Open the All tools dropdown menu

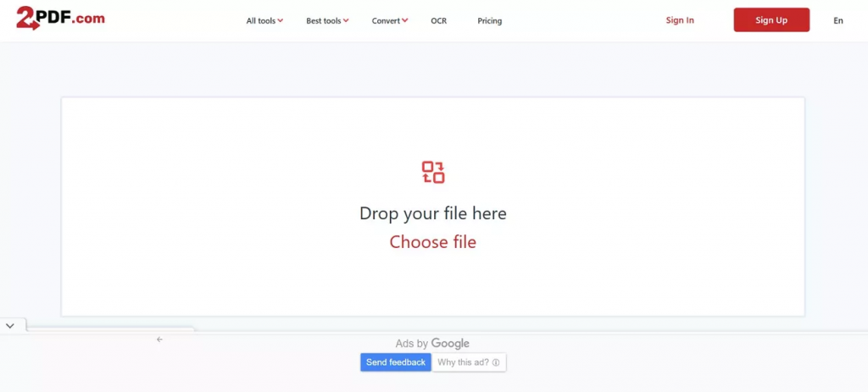(264, 21)
